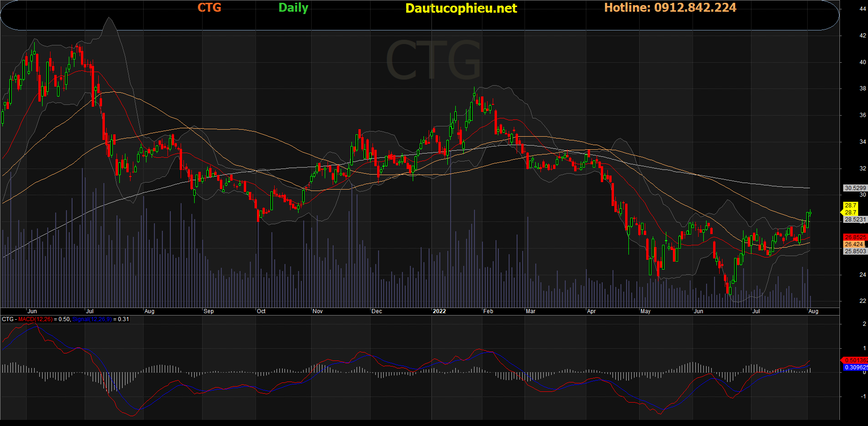
Task: Click the blue Signal(12,26,9) indicator label
Action: (x=92, y=319)
